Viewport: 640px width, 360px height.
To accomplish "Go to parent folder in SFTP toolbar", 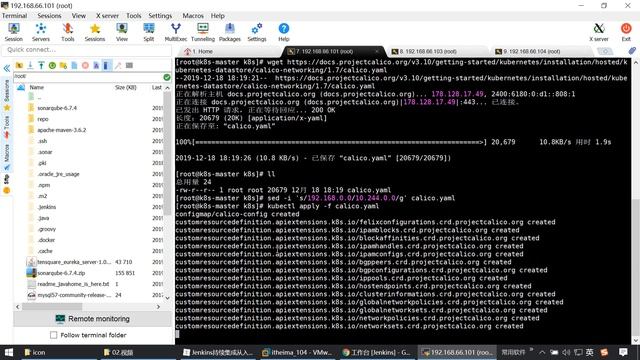I will tap(19, 65).
